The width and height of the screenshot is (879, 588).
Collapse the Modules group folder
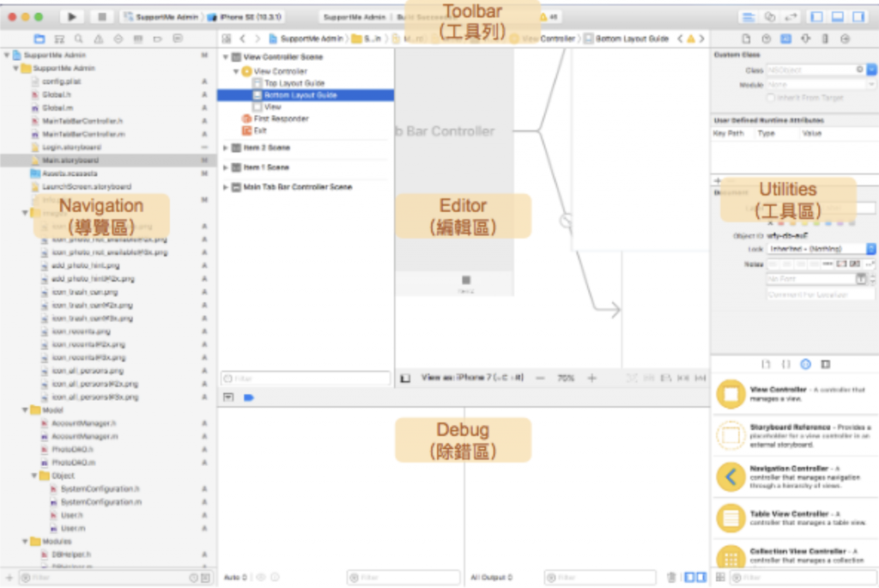click(25, 542)
